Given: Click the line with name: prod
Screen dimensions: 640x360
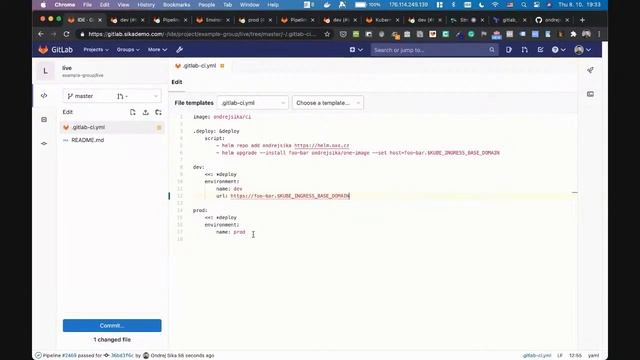Looking at the screenshot, I should tap(231, 232).
